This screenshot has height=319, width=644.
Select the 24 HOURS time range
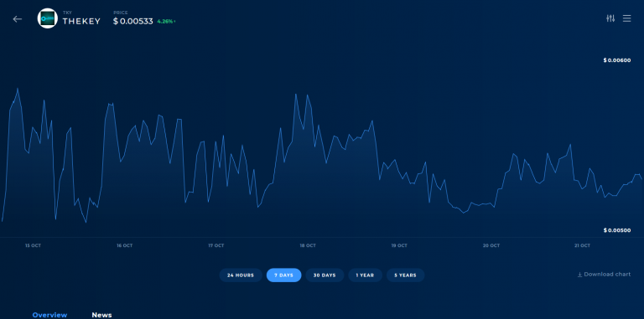241,275
